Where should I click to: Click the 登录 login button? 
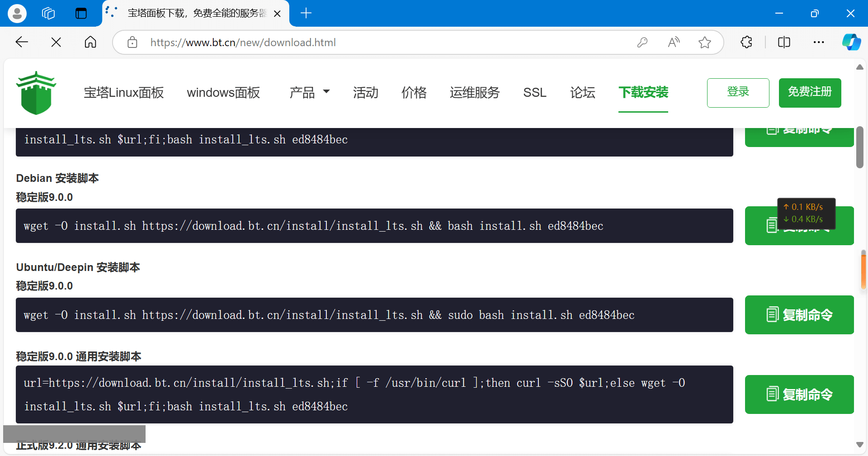coord(738,92)
